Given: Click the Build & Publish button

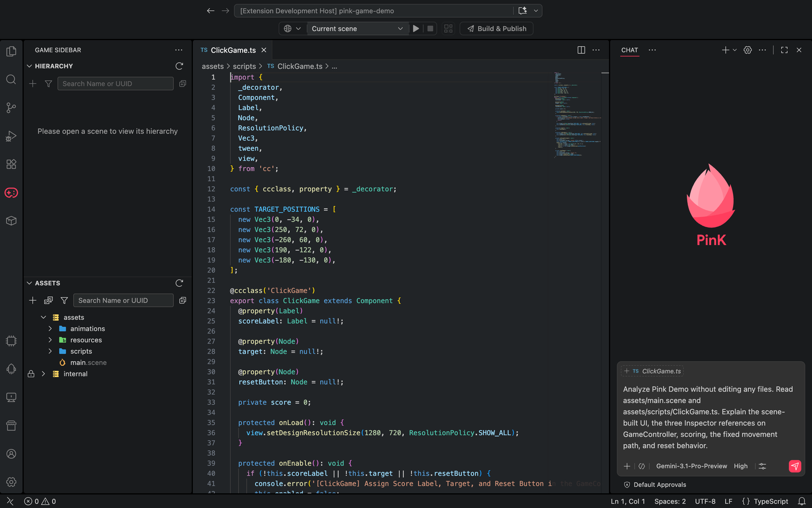Looking at the screenshot, I should coord(497,29).
